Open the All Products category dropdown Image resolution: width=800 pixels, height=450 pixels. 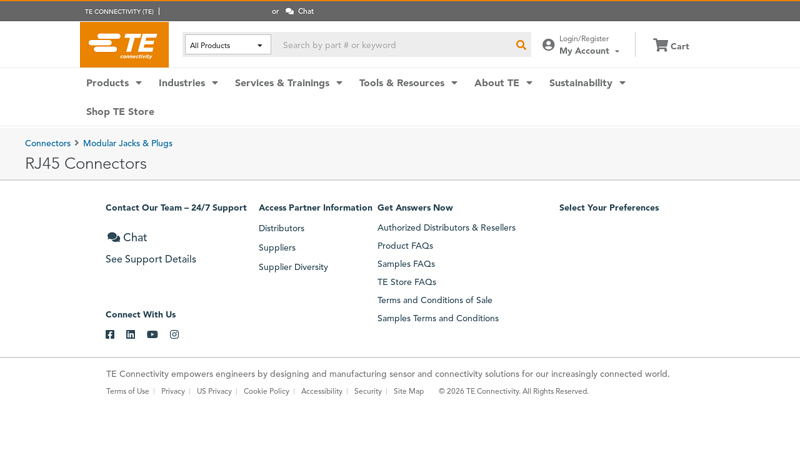pos(227,45)
